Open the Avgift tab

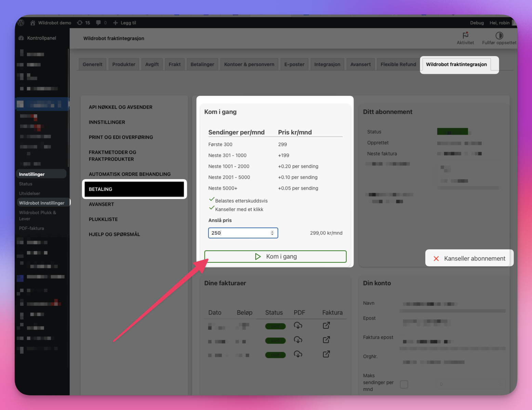[x=152, y=64]
